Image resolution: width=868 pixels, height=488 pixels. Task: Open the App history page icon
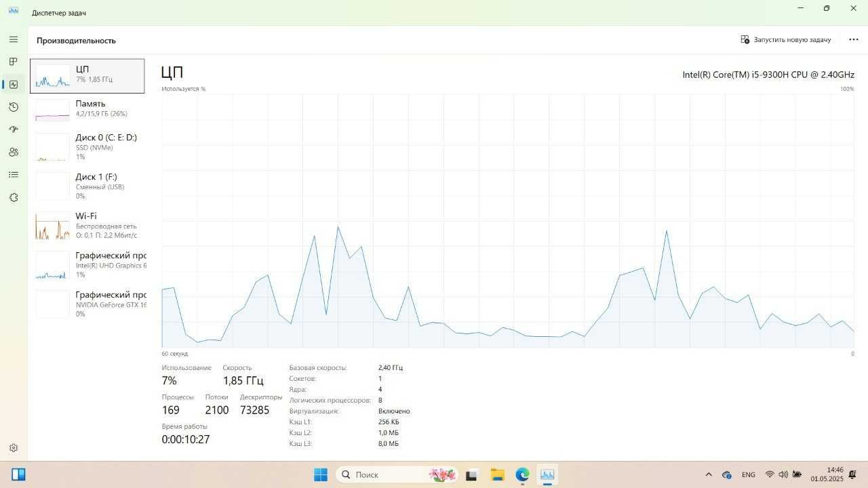[x=14, y=107]
